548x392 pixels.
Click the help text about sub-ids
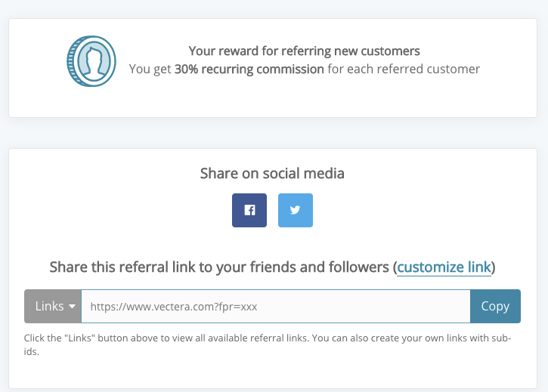point(268,344)
